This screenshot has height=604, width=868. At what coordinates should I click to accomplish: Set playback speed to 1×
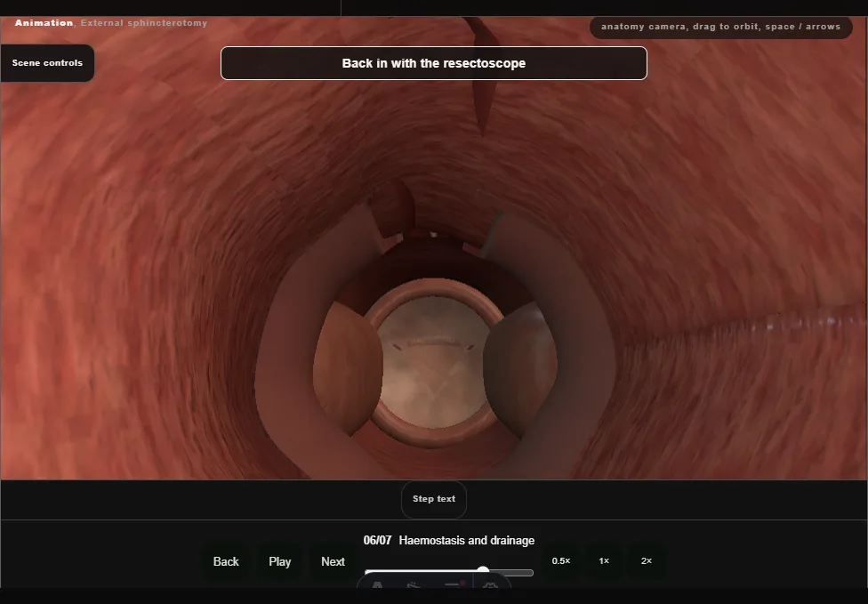[x=604, y=561]
